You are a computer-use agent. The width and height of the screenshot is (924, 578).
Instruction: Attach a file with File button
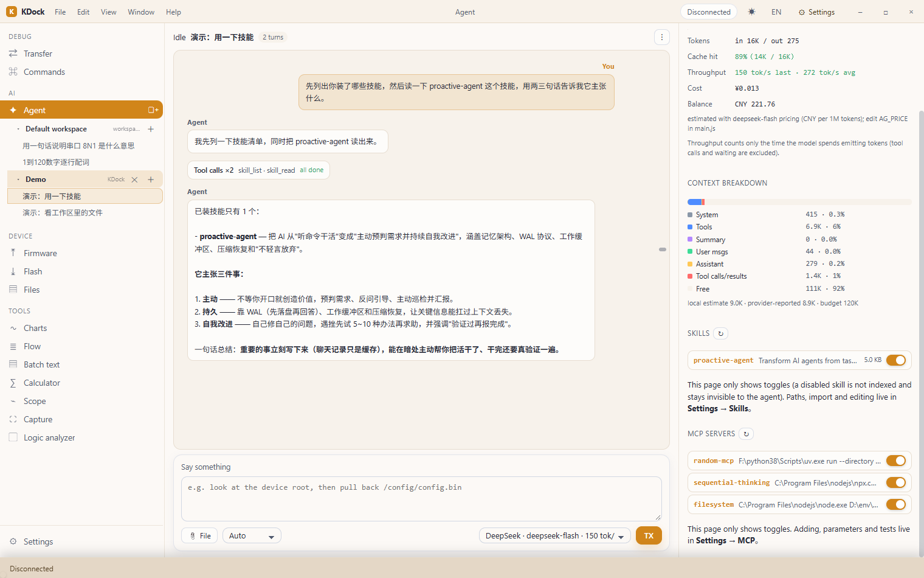[199, 535]
